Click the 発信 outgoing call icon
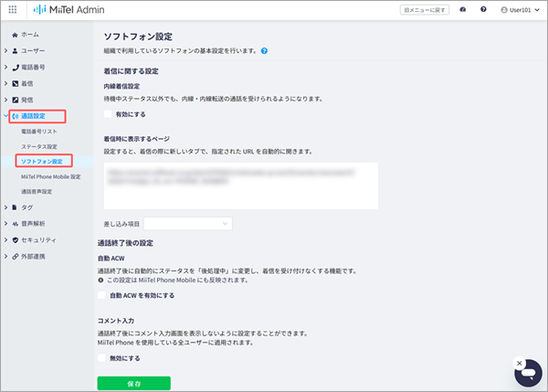The width and height of the screenshot is (548, 392). [16, 100]
